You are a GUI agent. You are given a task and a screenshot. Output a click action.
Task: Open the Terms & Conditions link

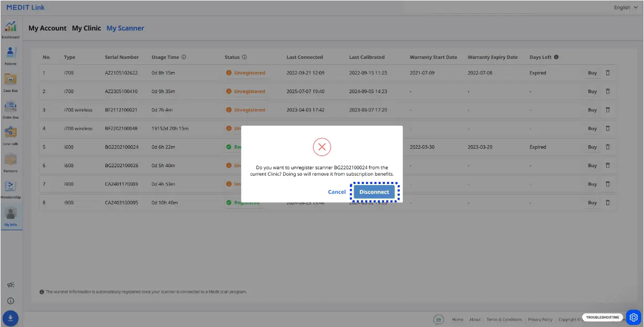click(x=504, y=320)
